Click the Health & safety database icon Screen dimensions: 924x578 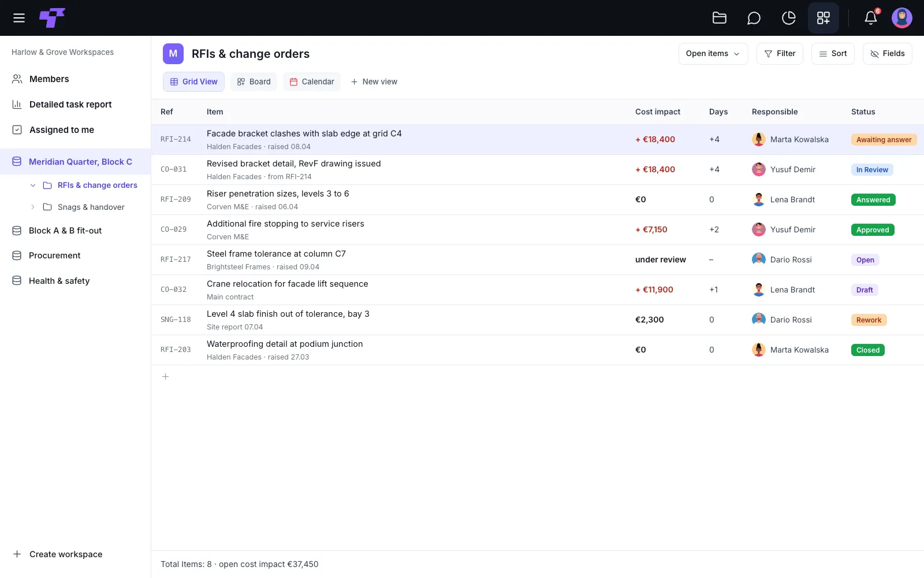coord(17,281)
